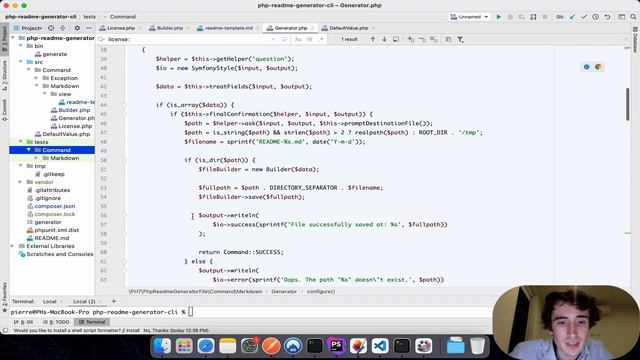The image size is (640, 360).
Task: Select phpunit.xml.dist in the project tree
Action: [53, 230]
